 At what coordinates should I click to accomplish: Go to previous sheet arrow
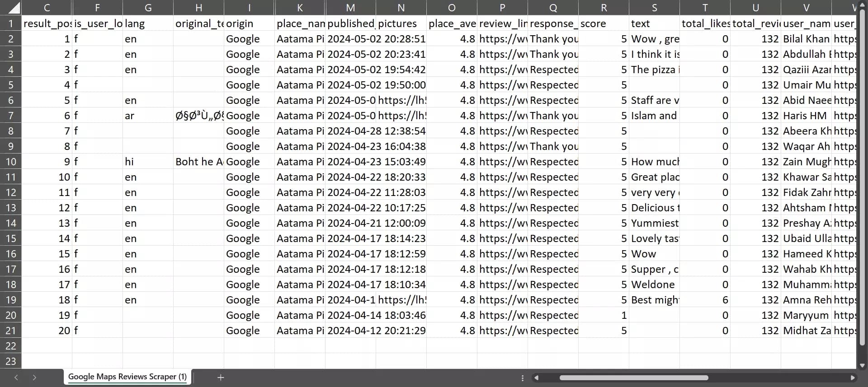tap(16, 377)
